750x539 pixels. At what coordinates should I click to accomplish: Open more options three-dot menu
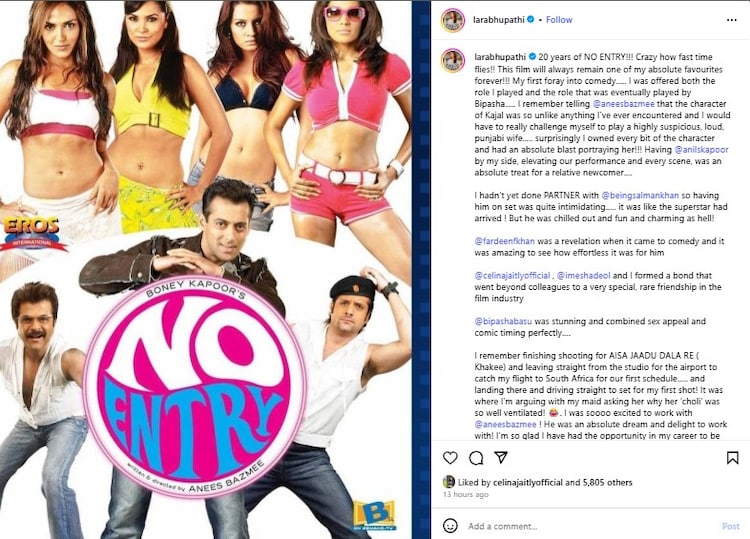[732, 20]
